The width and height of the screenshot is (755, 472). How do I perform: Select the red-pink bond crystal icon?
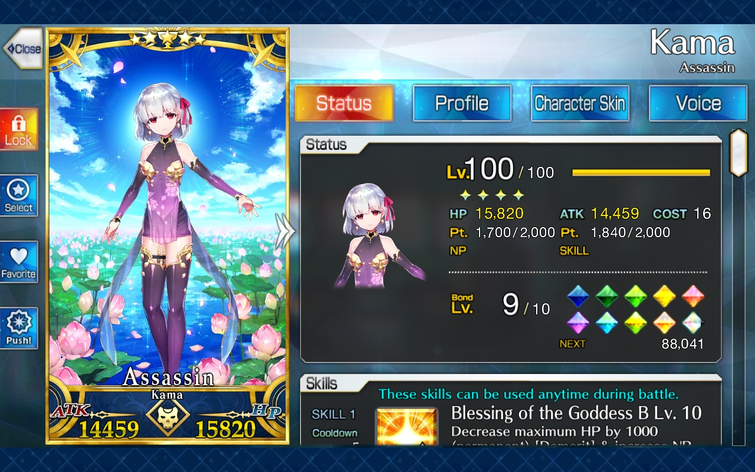click(x=693, y=296)
